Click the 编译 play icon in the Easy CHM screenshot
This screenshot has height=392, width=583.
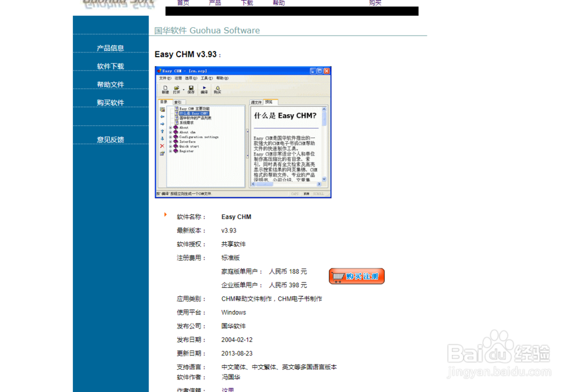coord(204,90)
